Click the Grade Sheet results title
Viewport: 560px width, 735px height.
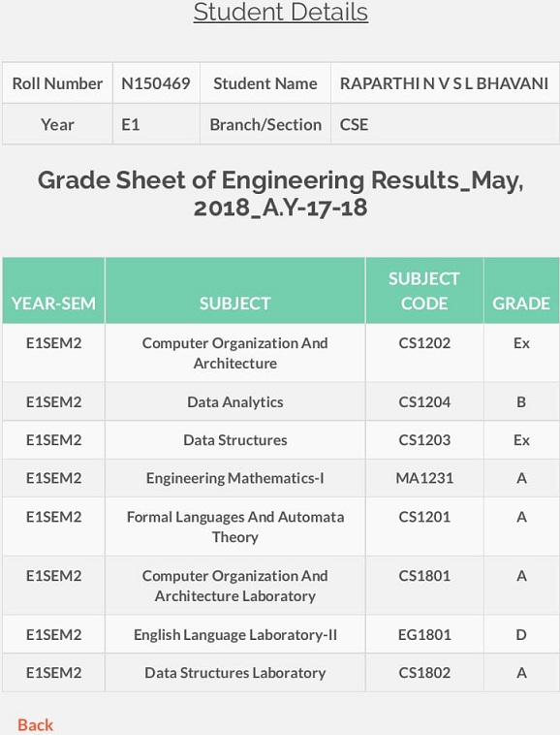(x=280, y=194)
